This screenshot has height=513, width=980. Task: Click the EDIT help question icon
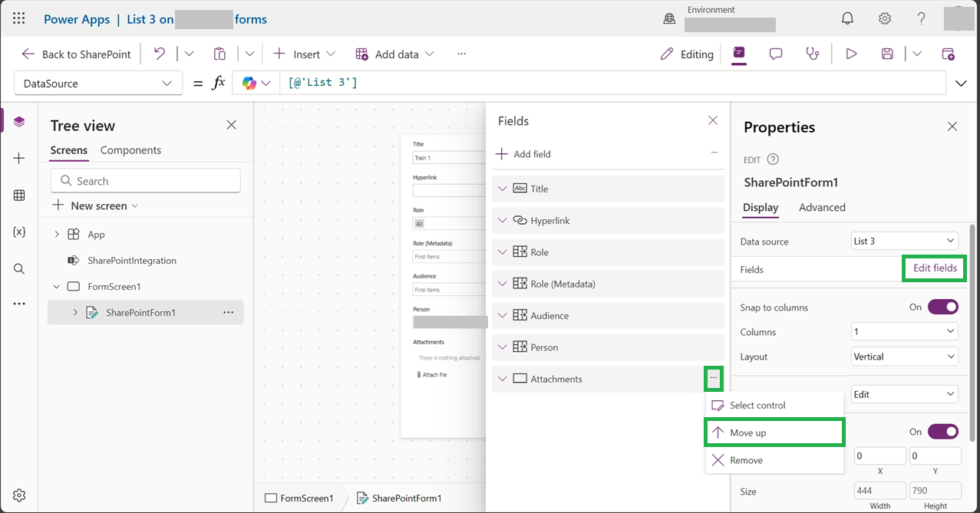(x=773, y=159)
